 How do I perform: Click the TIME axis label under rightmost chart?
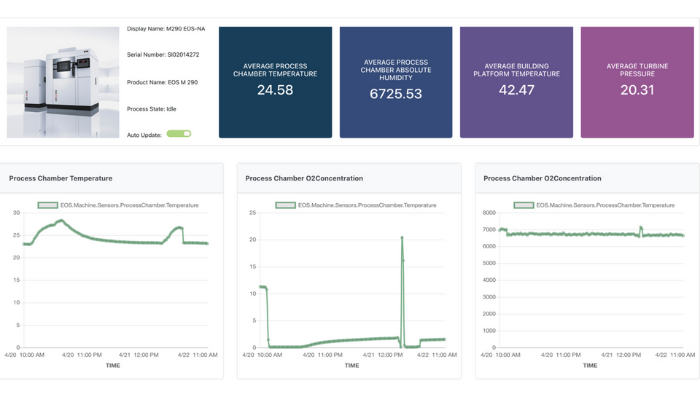590,365
